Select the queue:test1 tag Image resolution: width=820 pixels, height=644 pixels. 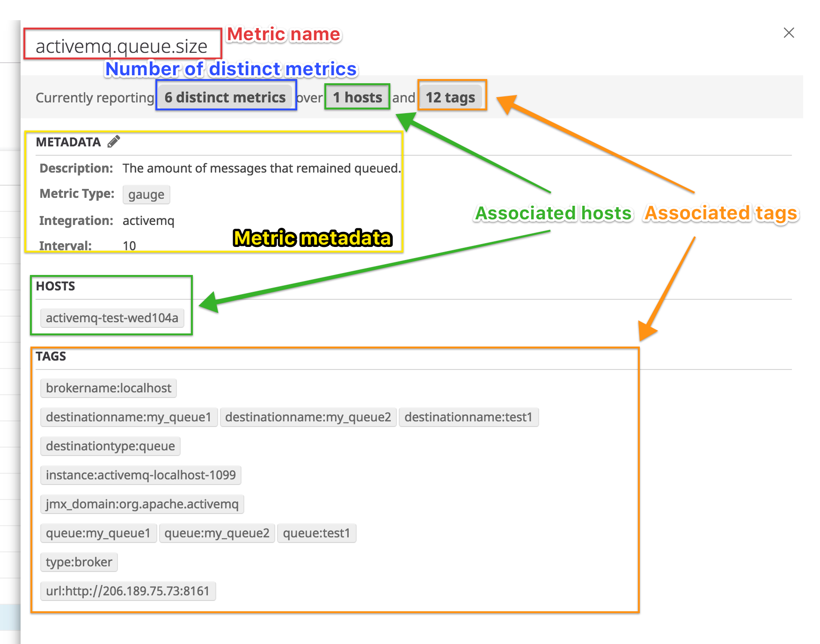click(x=317, y=533)
